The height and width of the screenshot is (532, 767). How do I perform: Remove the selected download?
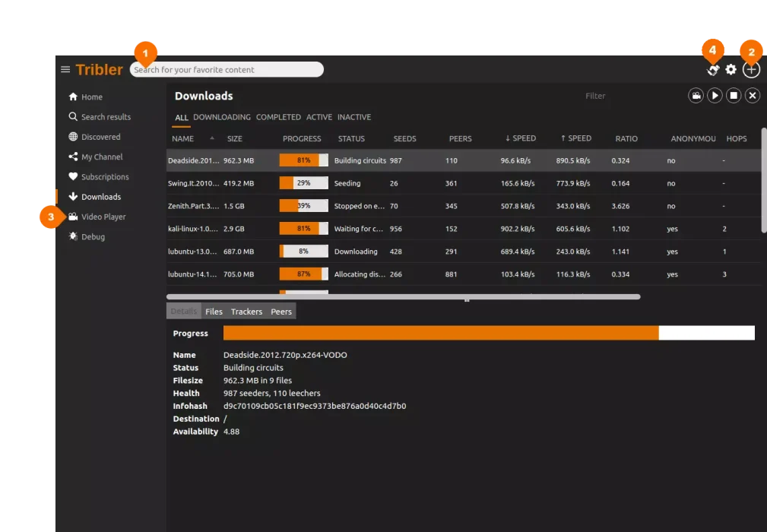click(753, 95)
